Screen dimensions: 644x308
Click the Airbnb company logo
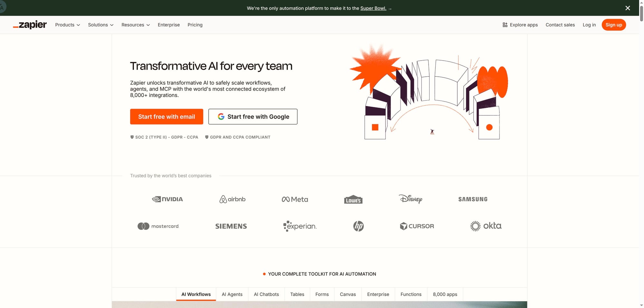(232, 199)
